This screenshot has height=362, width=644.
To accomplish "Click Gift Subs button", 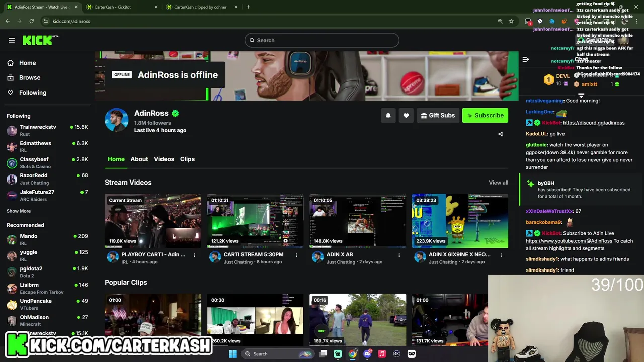I will pyautogui.click(x=438, y=115).
